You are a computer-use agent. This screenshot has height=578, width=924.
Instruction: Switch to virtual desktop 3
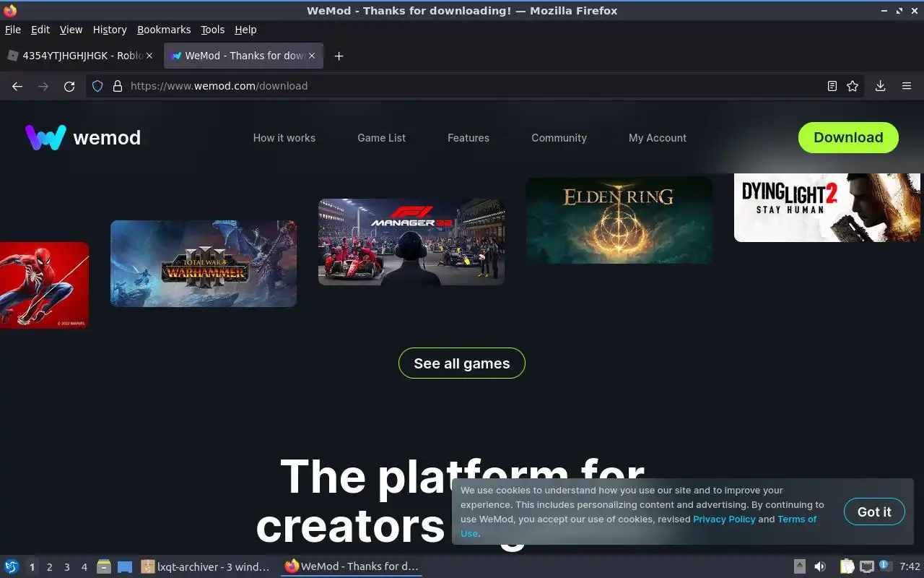tap(66, 567)
